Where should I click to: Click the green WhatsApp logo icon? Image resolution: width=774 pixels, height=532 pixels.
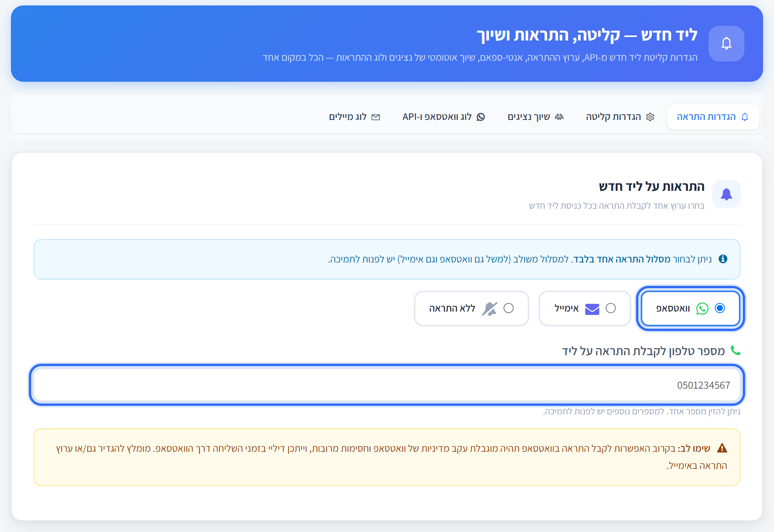coord(702,308)
